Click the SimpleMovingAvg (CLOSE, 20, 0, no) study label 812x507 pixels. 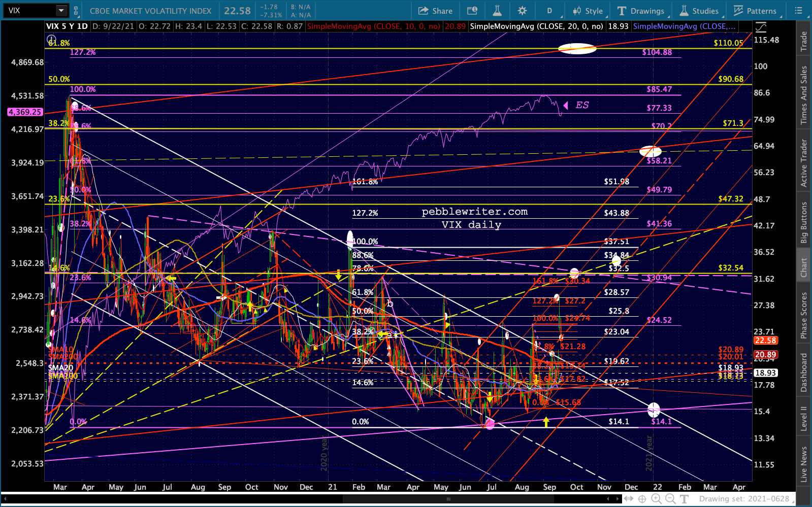pos(537,26)
